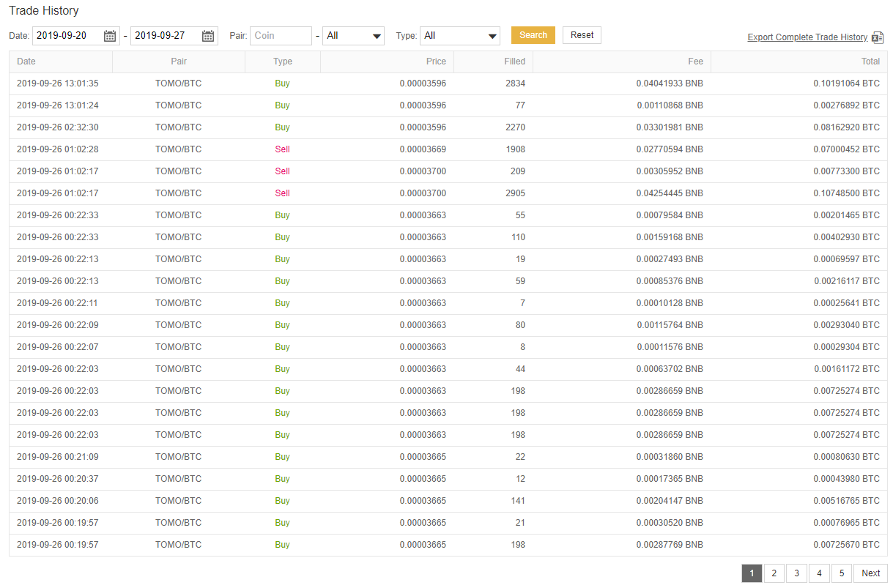Click the total 0.10748500 BTC
This screenshot has width=893, height=588.
tap(846, 193)
